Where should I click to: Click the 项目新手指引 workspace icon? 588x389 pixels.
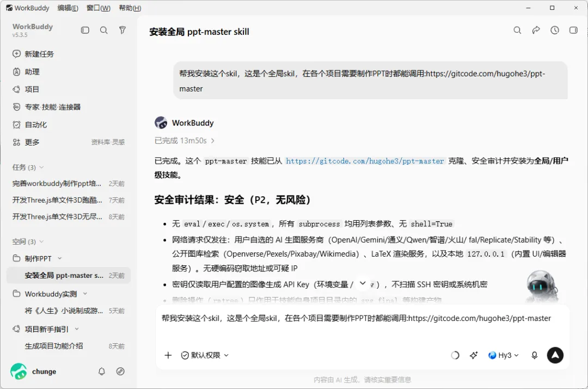pos(16,329)
